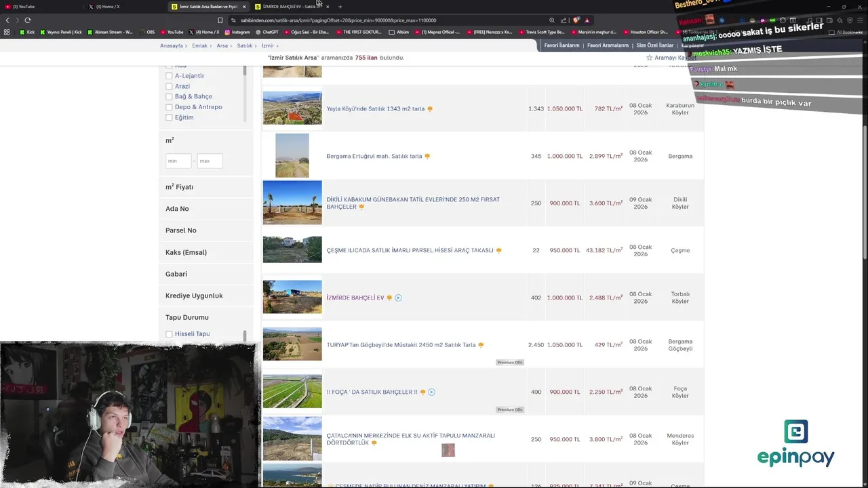Go to Satılık breadcrumb

coord(244,45)
